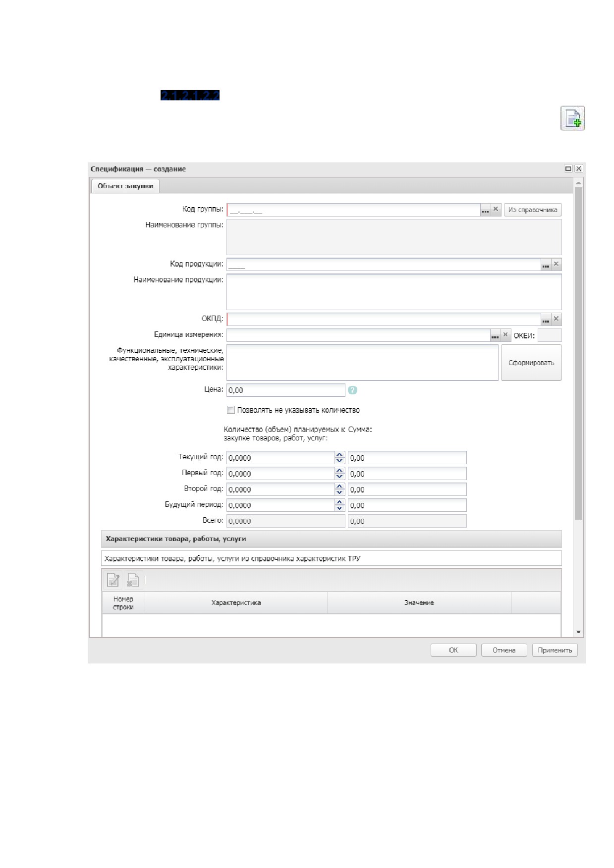Click the delete characteristic row icon
Image resolution: width=614 pixels, height=868 pixels.
(x=132, y=580)
